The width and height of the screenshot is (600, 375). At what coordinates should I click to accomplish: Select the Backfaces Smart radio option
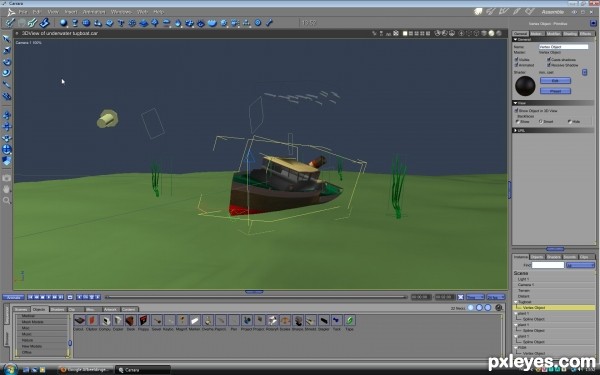[541, 122]
